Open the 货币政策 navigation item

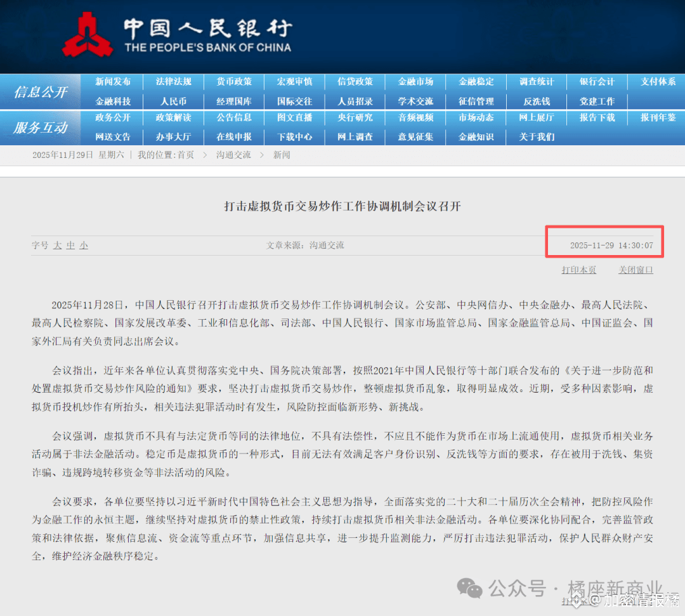point(234,81)
